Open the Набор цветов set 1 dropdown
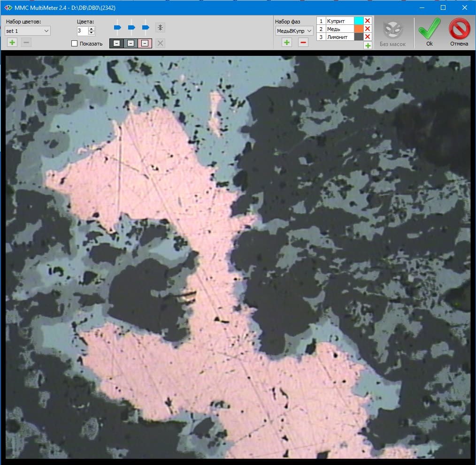The width and height of the screenshot is (476, 465). coord(28,31)
